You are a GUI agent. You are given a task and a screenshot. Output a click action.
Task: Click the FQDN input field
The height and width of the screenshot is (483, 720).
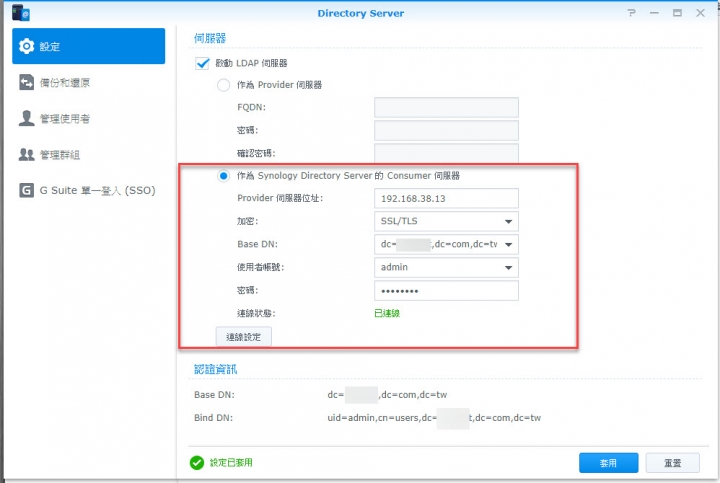pyautogui.click(x=446, y=107)
